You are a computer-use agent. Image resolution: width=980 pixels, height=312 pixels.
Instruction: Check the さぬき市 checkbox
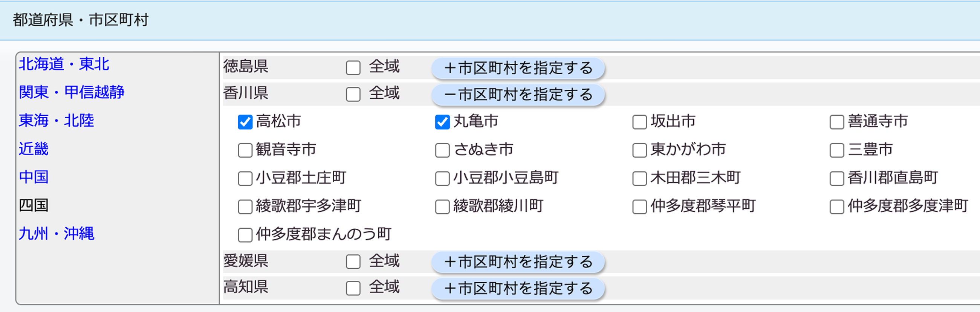coord(442,150)
